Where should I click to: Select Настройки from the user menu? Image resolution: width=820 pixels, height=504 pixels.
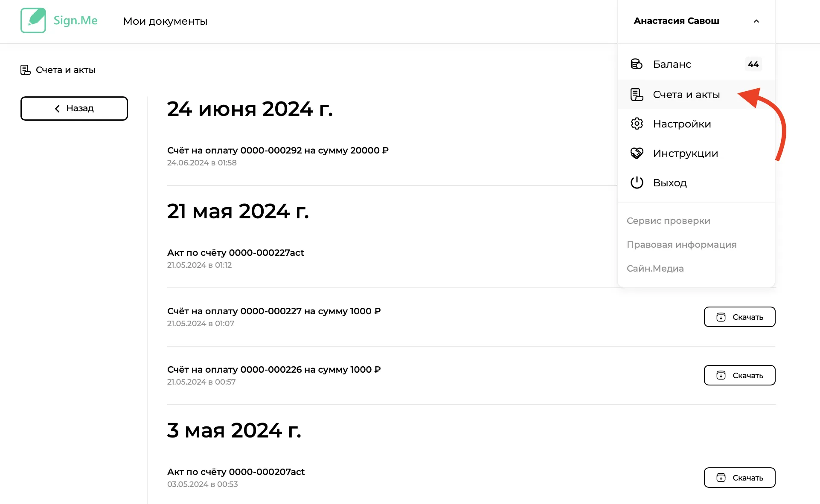(x=682, y=124)
